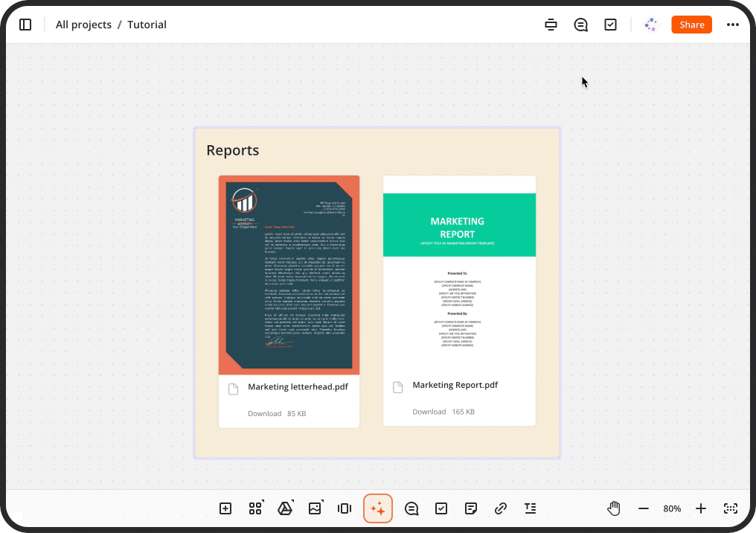Select the Reports section title

tap(232, 150)
